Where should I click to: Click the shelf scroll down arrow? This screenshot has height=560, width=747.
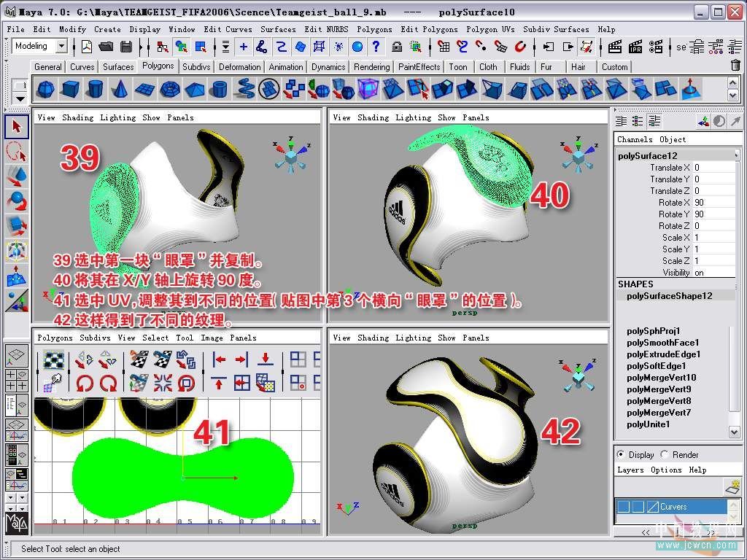(733, 95)
